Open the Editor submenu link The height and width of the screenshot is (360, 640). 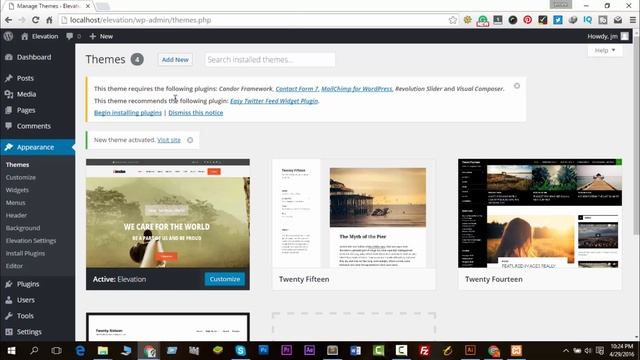click(x=14, y=266)
